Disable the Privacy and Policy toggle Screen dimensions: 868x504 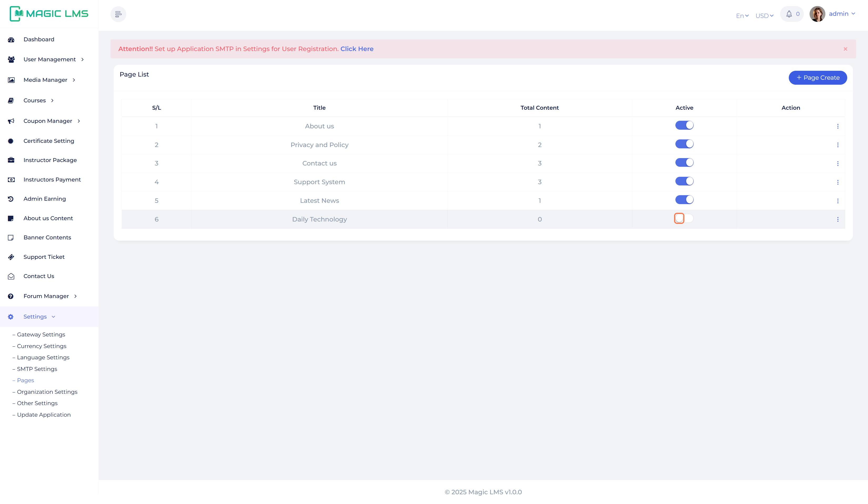pyautogui.click(x=684, y=144)
